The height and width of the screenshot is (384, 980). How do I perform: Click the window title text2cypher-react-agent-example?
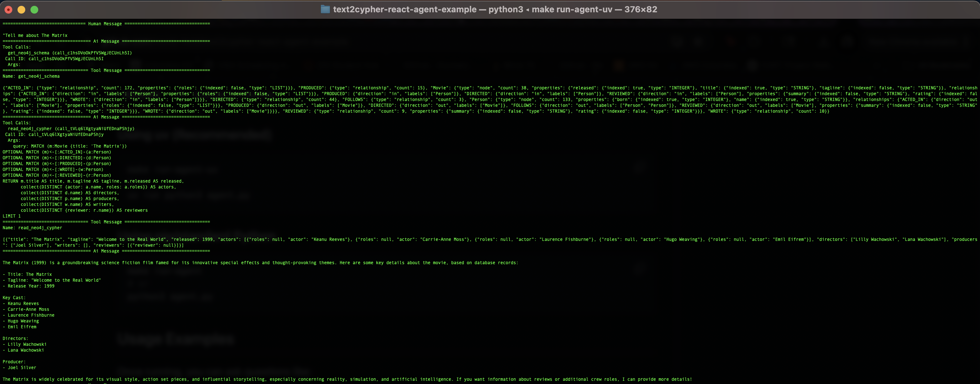pos(405,9)
